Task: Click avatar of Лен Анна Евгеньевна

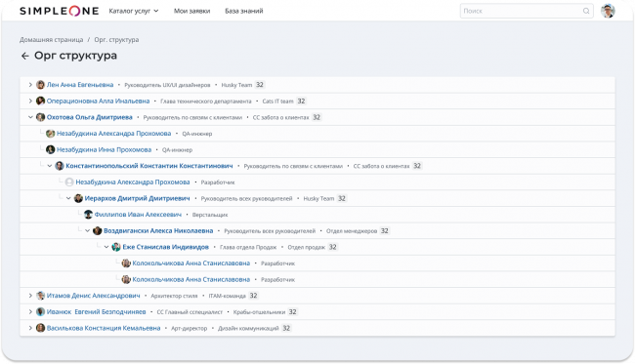Action: (x=40, y=85)
